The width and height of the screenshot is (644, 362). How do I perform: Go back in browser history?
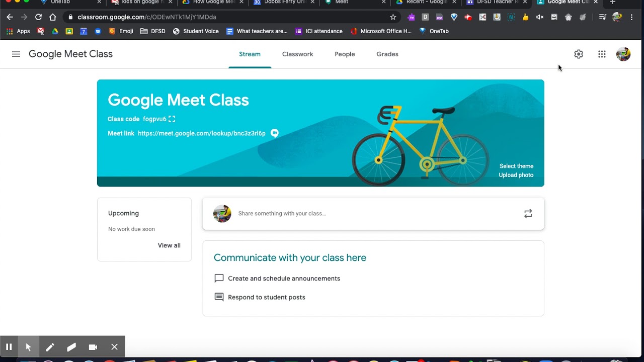pos(10,17)
